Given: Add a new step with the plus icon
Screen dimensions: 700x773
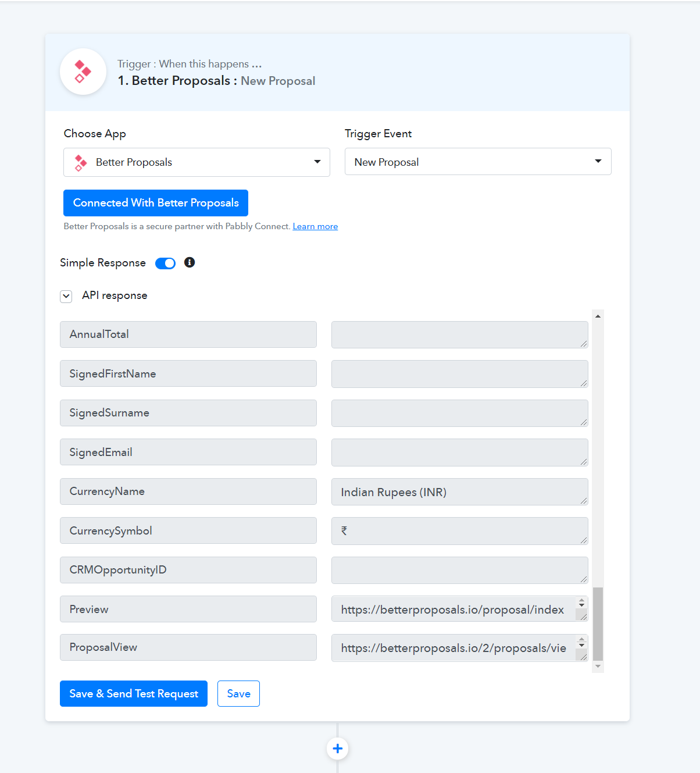Looking at the screenshot, I should point(338,749).
